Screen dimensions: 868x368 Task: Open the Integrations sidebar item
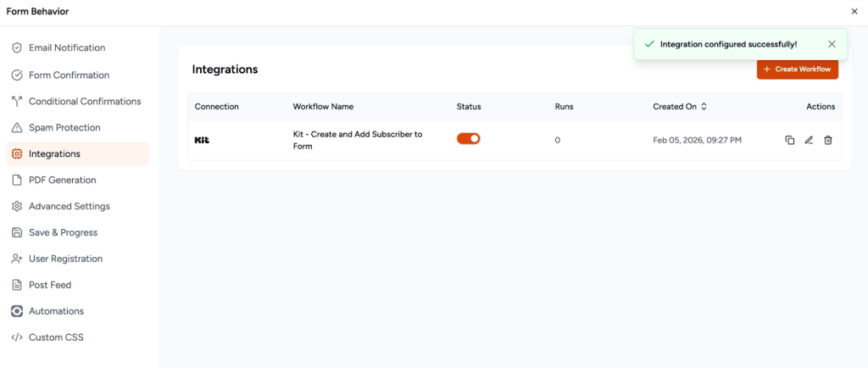54,153
